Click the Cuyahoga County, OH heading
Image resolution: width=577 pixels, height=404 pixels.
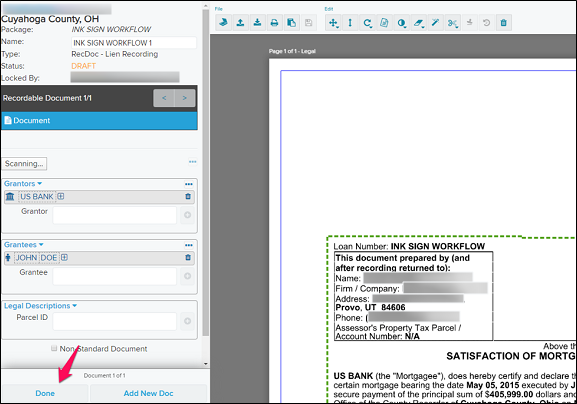pyautogui.click(x=50, y=19)
